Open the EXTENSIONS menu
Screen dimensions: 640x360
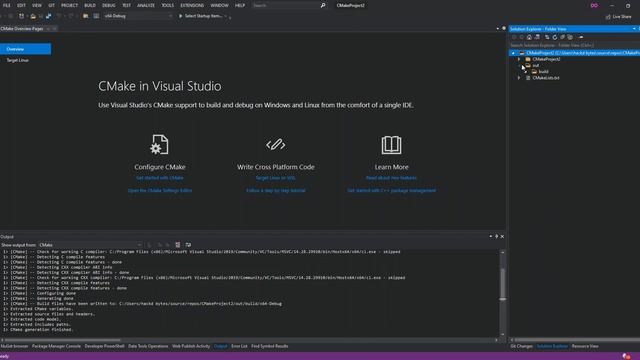[x=192, y=5]
